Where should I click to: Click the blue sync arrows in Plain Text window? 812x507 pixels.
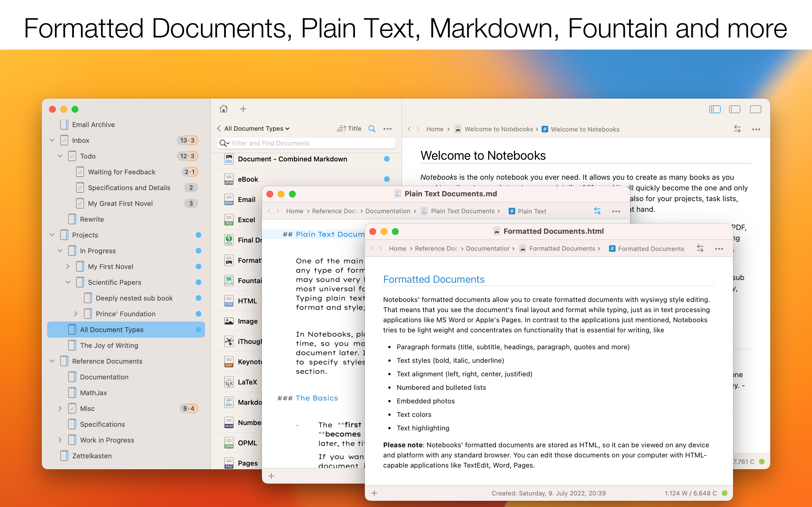597,211
